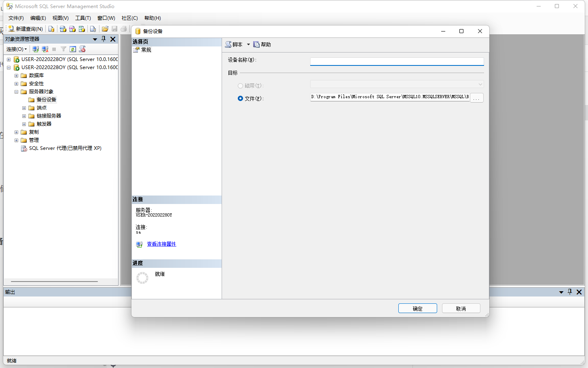
Task: Click the 管理 folder icon
Action: (24, 140)
